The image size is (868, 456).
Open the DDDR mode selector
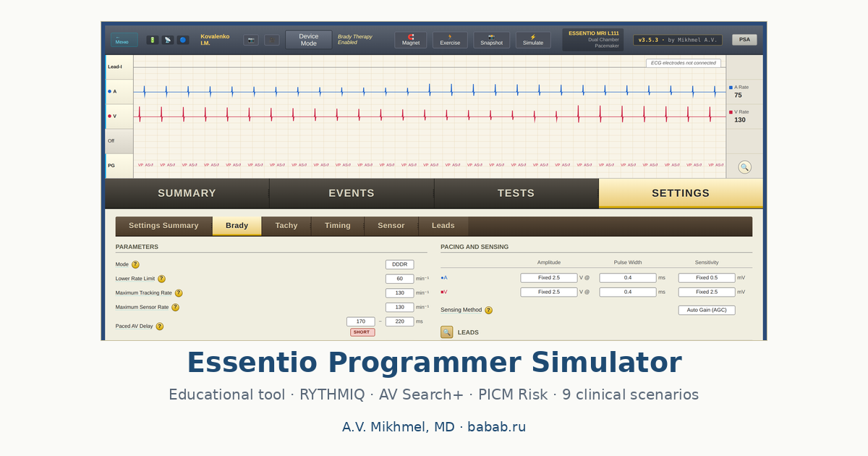399,265
